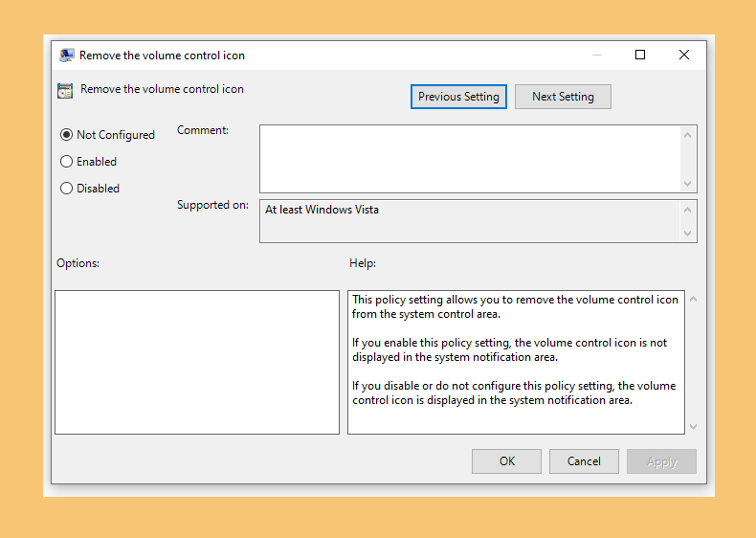
Task: Maximize the policy window
Action: [x=640, y=55]
